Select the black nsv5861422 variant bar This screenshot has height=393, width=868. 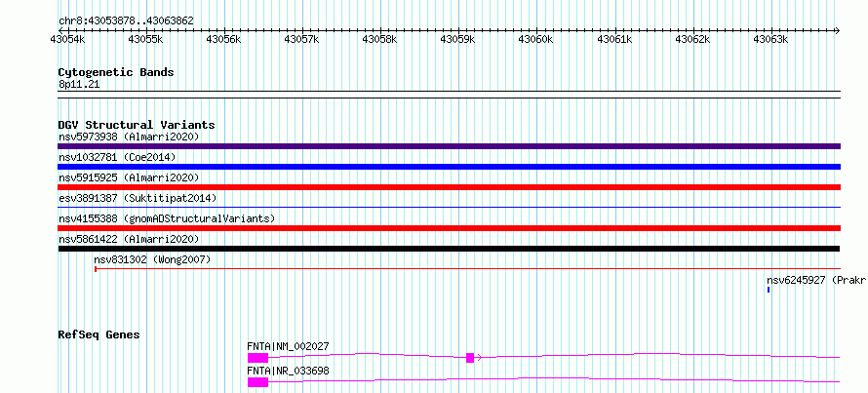pyautogui.click(x=449, y=249)
